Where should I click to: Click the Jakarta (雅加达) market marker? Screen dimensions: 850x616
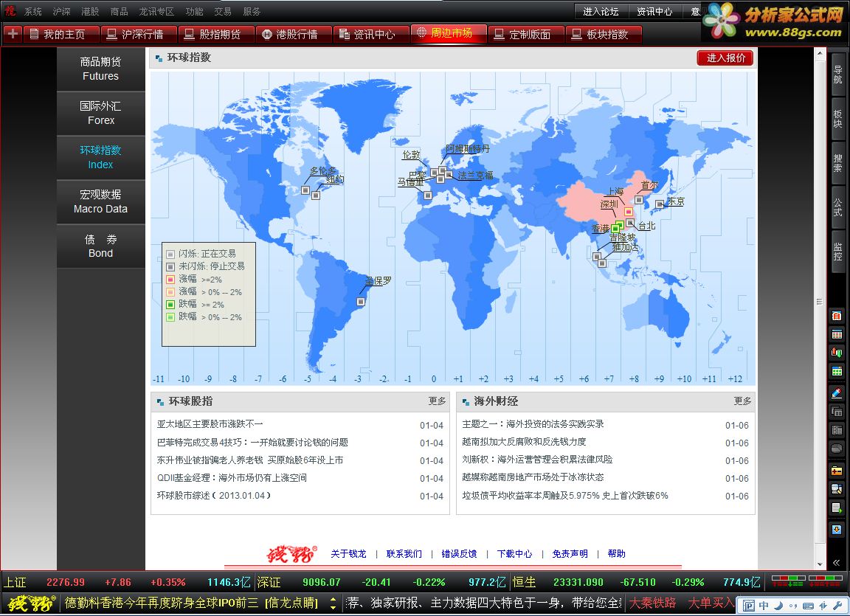pos(602,263)
